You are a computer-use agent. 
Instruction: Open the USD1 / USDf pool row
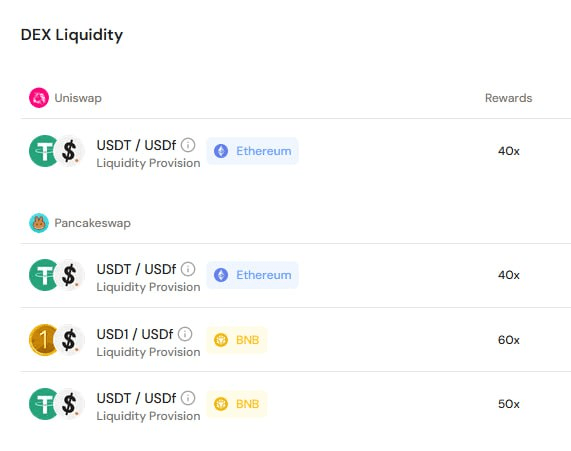click(x=295, y=340)
